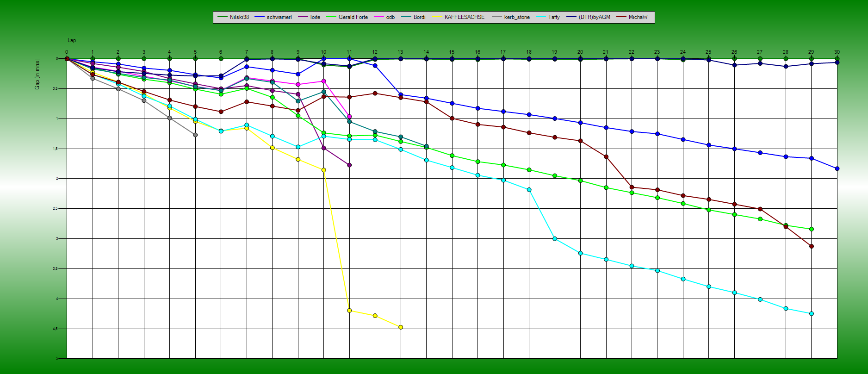868x374 pixels.
Task: Click the loite legend line swatch
Action: 303,17
